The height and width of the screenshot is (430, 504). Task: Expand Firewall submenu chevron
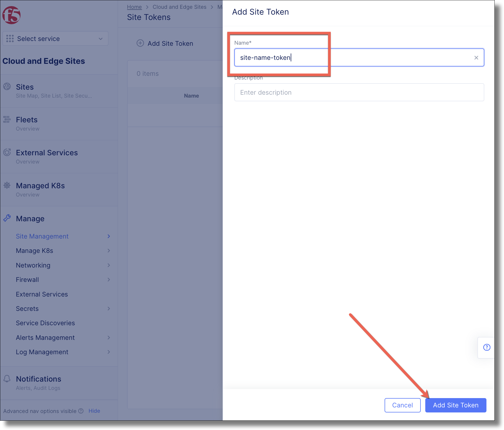point(109,280)
